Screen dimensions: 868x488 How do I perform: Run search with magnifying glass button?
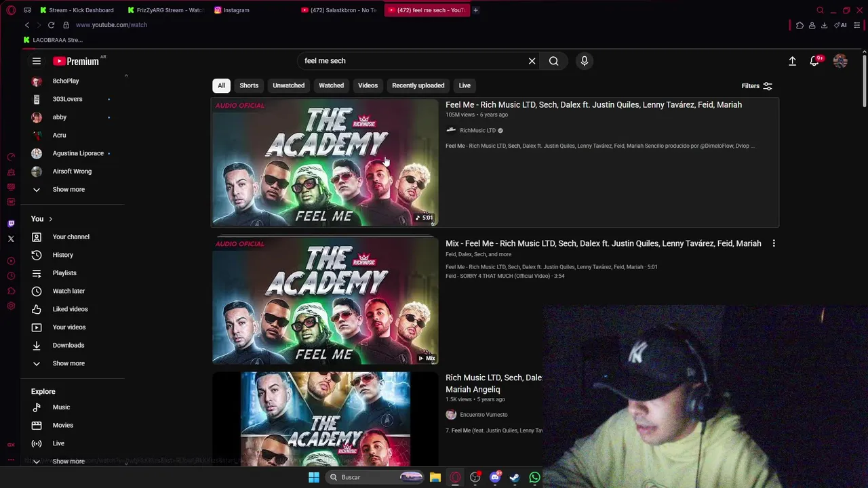click(554, 61)
